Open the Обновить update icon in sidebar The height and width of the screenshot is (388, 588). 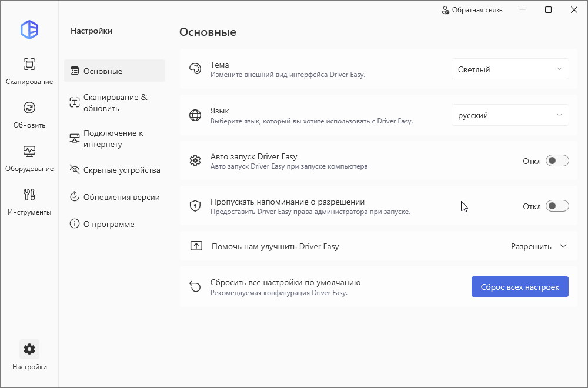click(x=29, y=108)
